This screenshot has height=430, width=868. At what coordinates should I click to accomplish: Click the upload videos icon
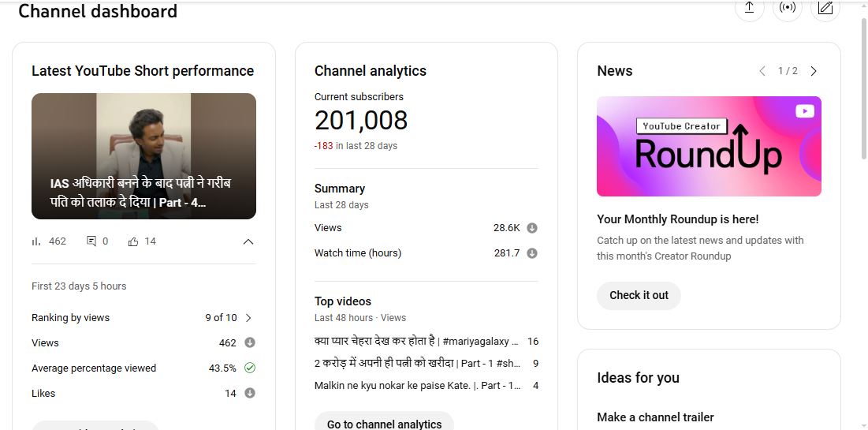[x=749, y=8]
